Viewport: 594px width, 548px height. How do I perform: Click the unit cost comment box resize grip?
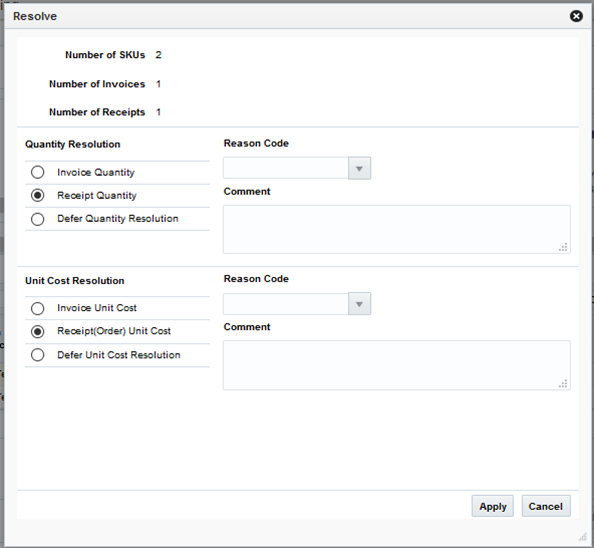[x=563, y=383]
